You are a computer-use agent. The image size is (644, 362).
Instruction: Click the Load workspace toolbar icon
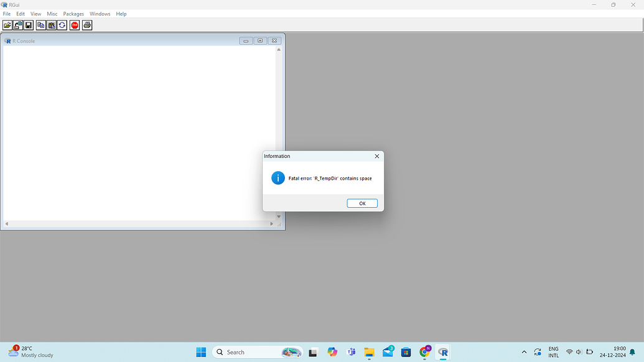click(x=17, y=26)
